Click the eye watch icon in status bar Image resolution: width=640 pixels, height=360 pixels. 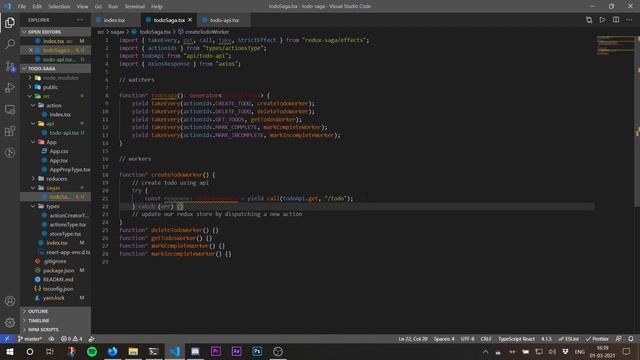tap(51, 339)
